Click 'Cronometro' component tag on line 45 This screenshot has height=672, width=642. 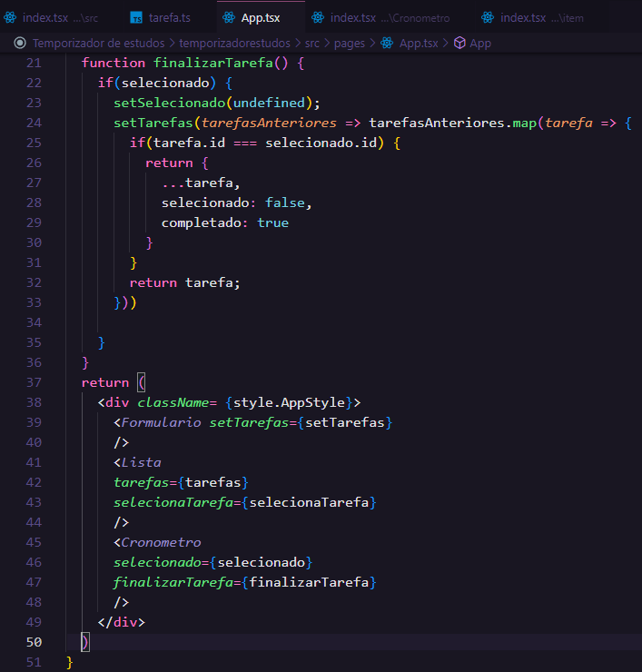tap(161, 542)
